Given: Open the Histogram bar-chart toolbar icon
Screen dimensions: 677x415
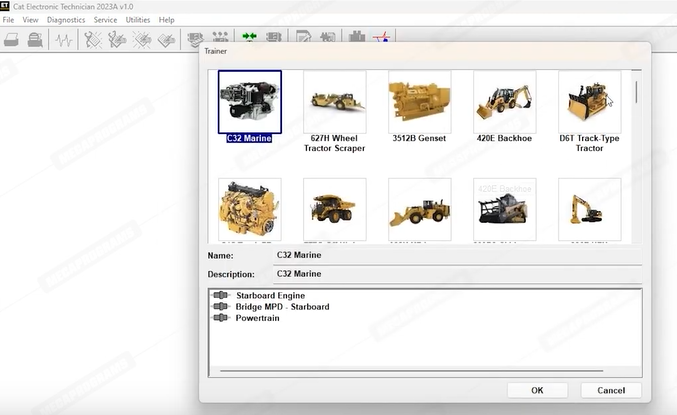Looking at the screenshot, I should pyautogui.click(x=357, y=37).
